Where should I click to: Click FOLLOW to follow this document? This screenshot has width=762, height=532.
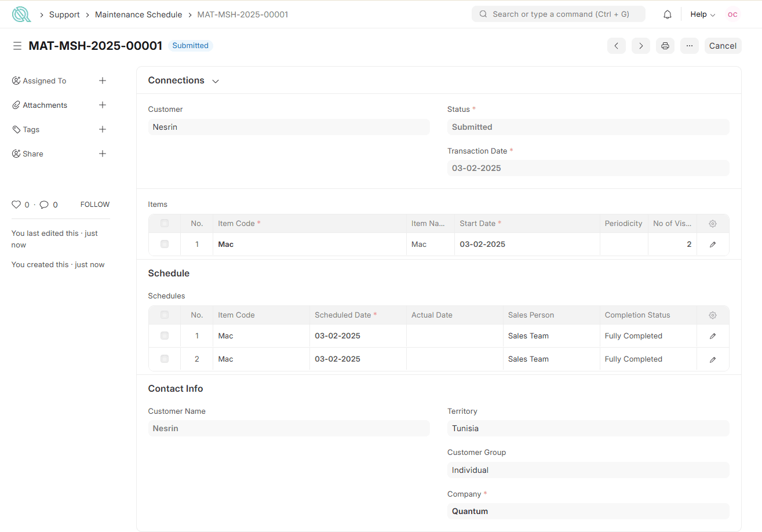[x=95, y=205]
